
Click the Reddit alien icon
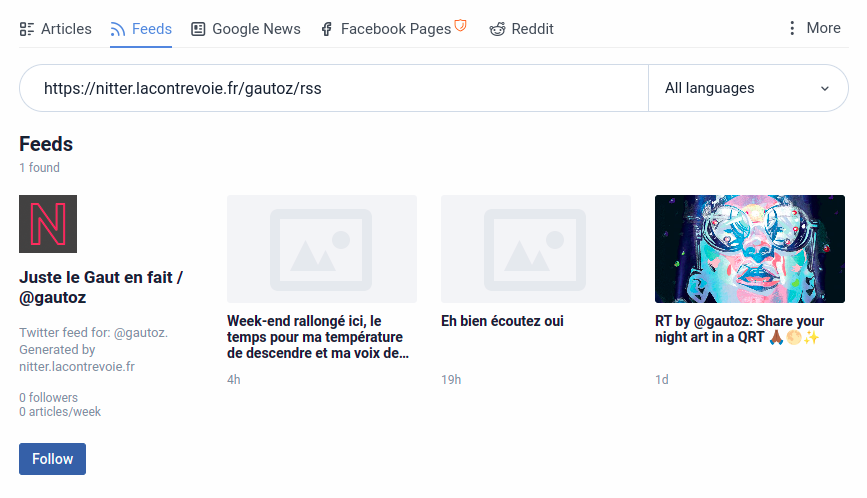tap(497, 29)
